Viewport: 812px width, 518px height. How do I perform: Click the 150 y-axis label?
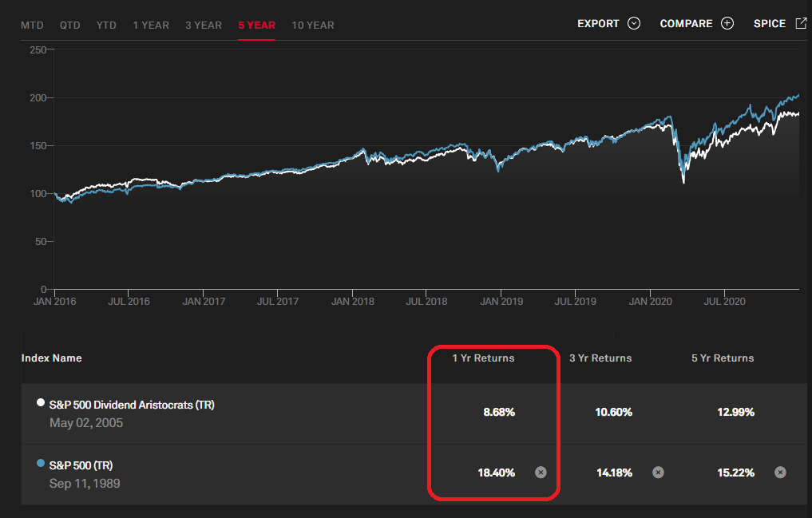[x=38, y=146]
